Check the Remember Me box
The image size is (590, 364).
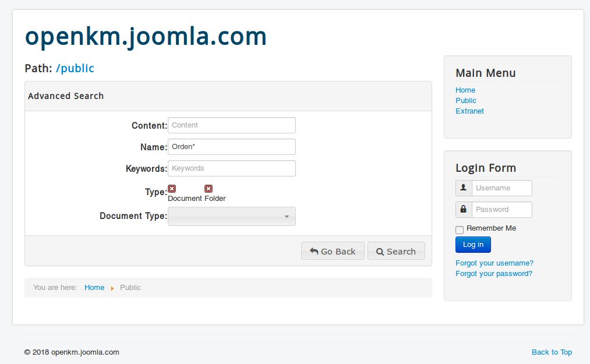pos(460,229)
